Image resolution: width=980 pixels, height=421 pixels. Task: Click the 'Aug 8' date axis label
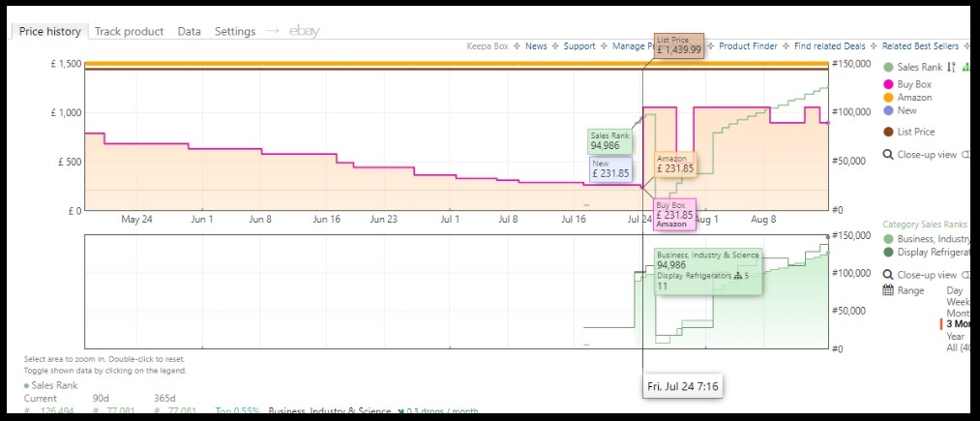[763, 220]
